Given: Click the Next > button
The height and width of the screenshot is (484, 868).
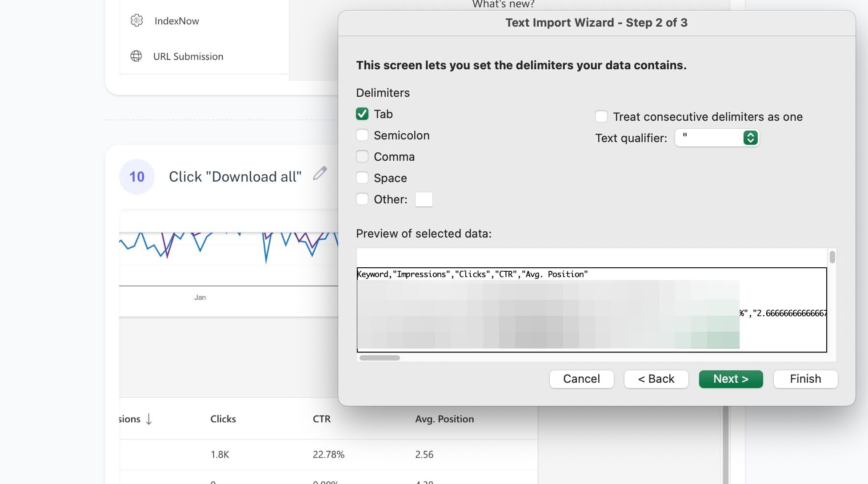Looking at the screenshot, I should [731, 379].
